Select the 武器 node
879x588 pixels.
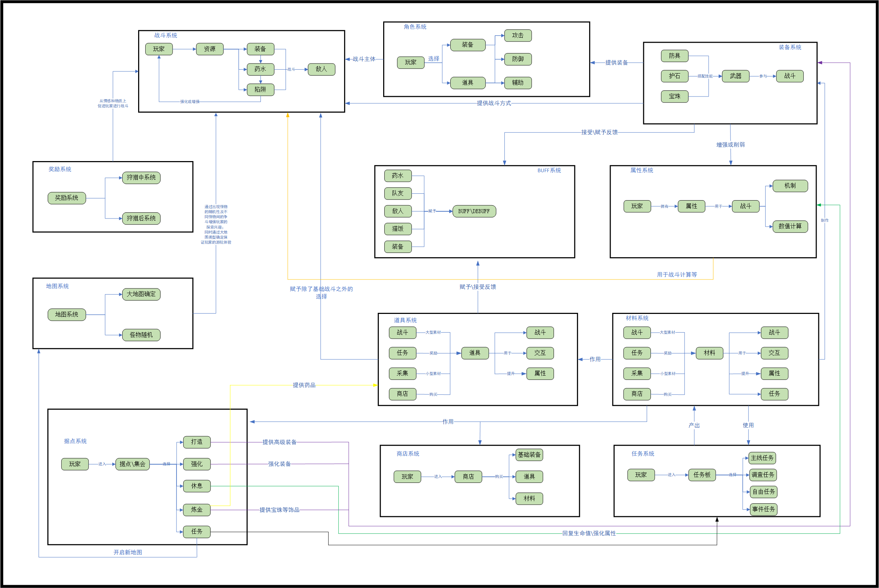point(735,76)
